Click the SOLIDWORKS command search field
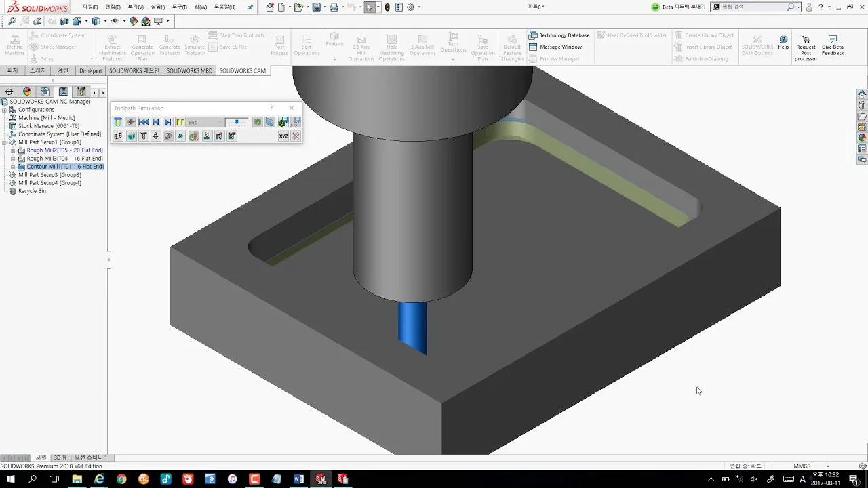The image size is (868, 488). 754,7
